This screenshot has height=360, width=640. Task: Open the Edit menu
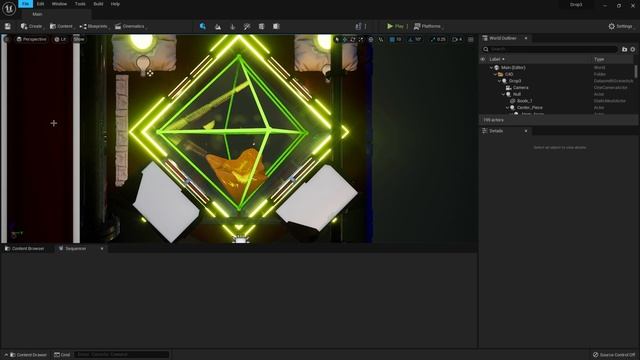(40, 4)
